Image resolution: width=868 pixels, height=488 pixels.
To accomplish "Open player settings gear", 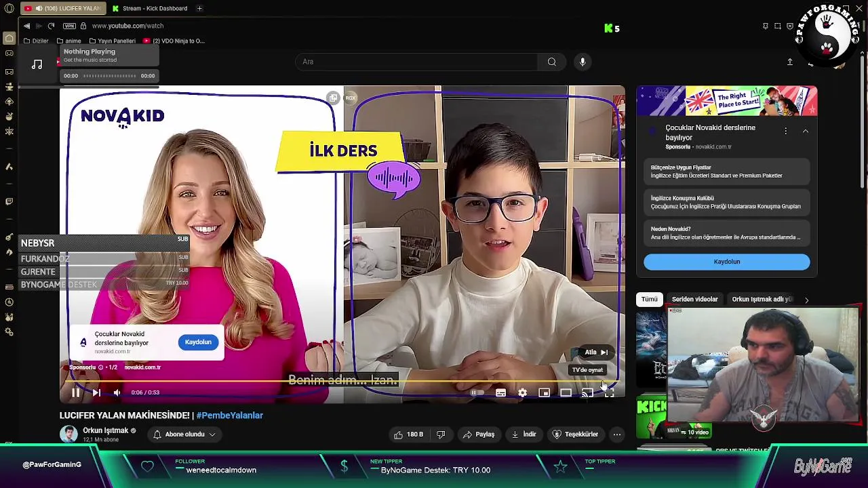I will click(522, 392).
